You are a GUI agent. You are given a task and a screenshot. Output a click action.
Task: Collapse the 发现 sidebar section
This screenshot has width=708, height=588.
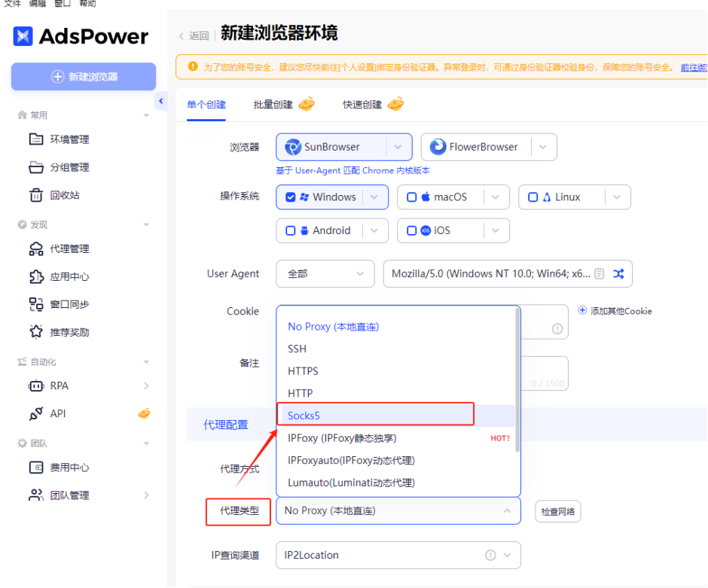(146, 224)
